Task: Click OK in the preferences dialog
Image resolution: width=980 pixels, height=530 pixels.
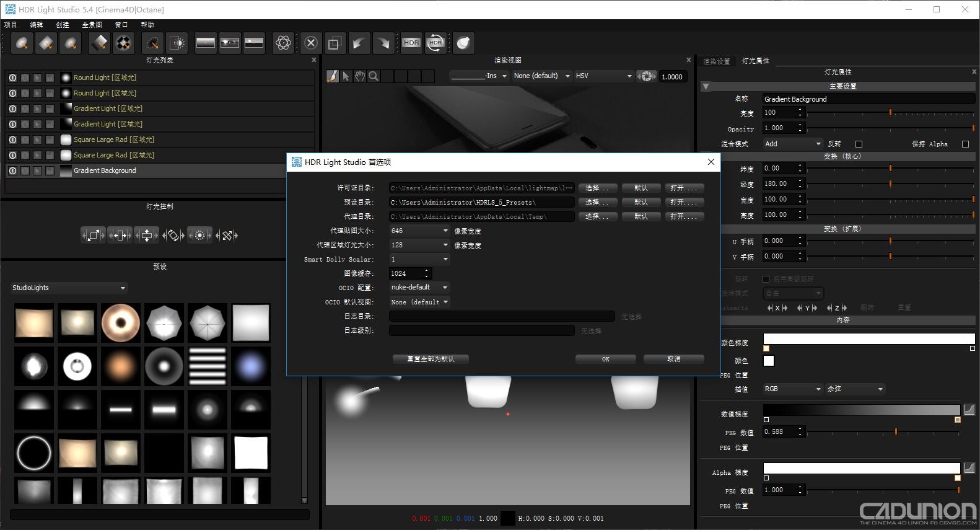Action: tap(605, 359)
